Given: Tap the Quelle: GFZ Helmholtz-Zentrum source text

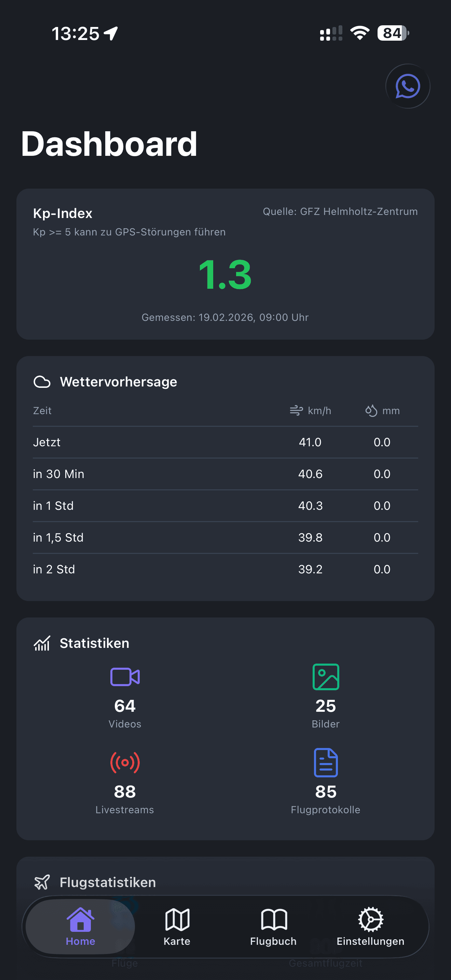Looking at the screenshot, I should 340,212.
